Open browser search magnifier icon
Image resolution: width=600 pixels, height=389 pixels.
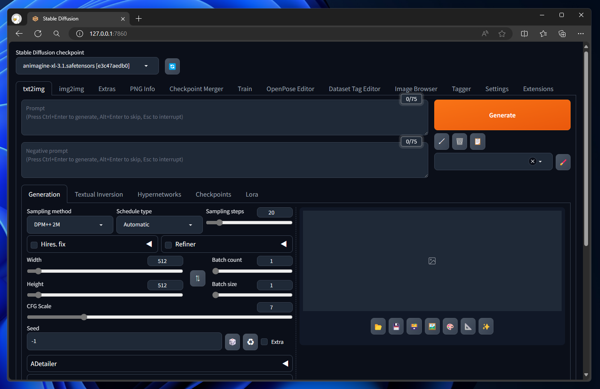click(x=56, y=34)
